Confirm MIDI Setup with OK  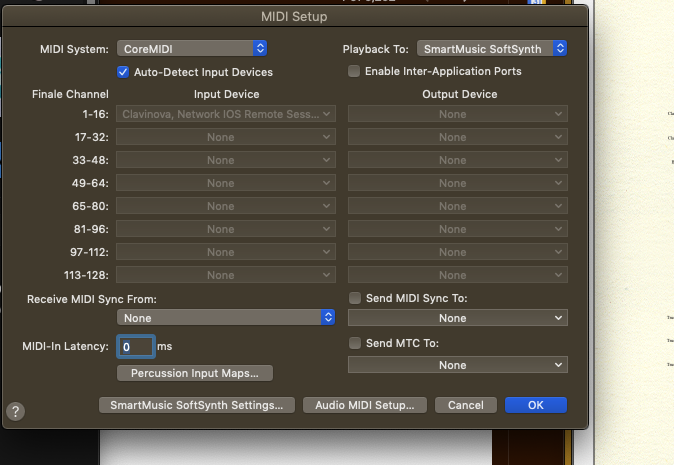tap(535, 405)
